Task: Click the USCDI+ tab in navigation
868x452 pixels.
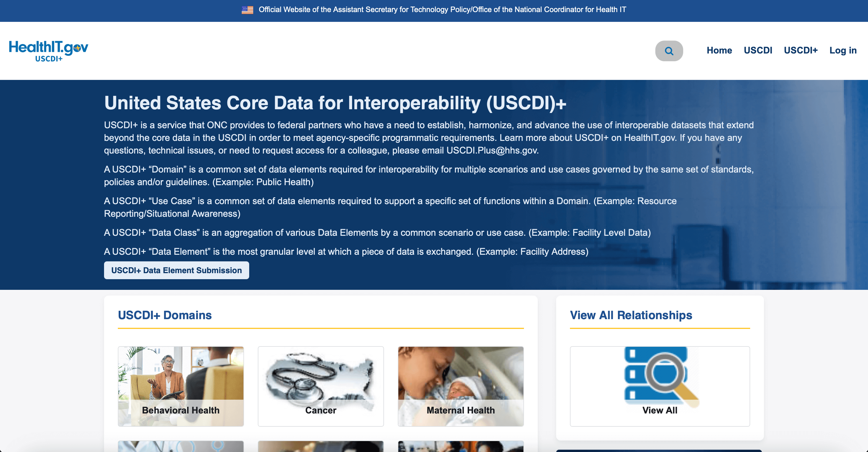Action: [801, 51]
